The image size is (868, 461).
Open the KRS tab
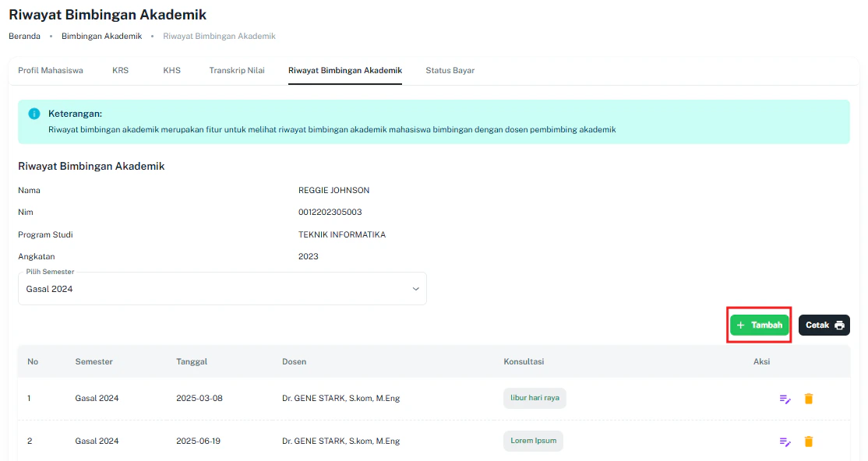(120, 70)
